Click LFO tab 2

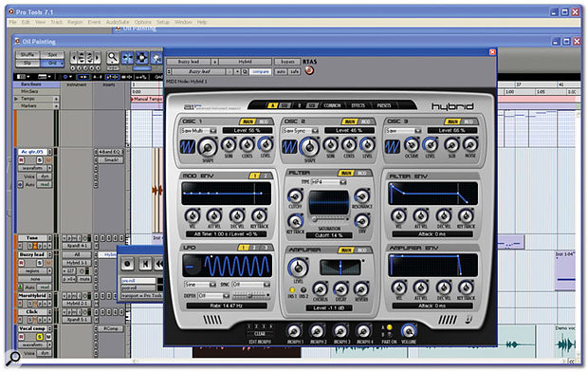click(x=254, y=248)
